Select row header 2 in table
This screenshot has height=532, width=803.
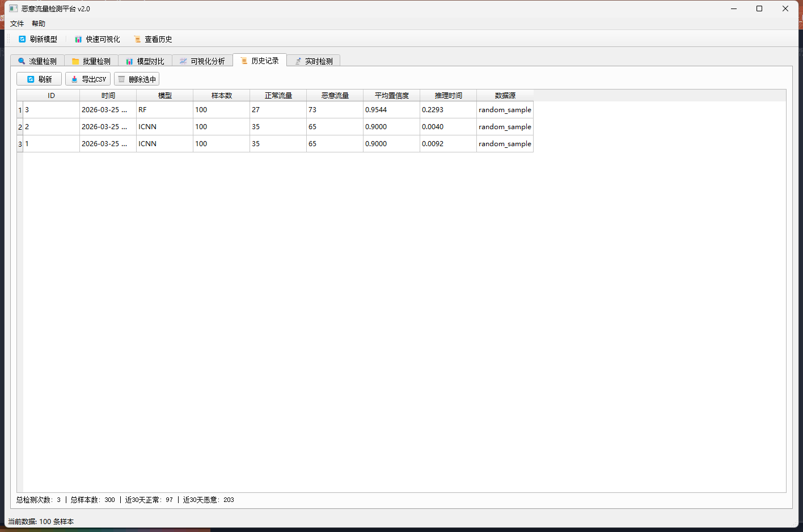(x=20, y=127)
